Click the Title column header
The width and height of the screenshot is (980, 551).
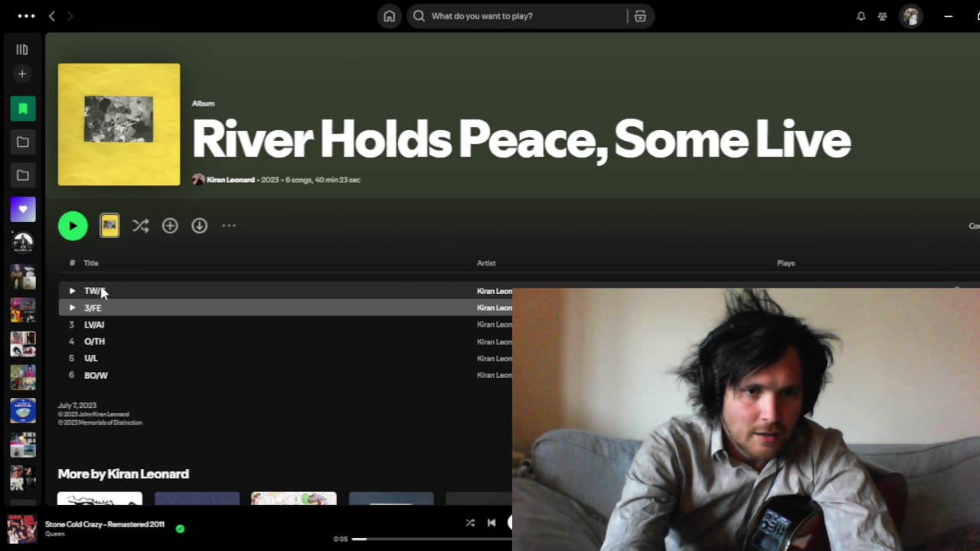[x=91, y=263]
